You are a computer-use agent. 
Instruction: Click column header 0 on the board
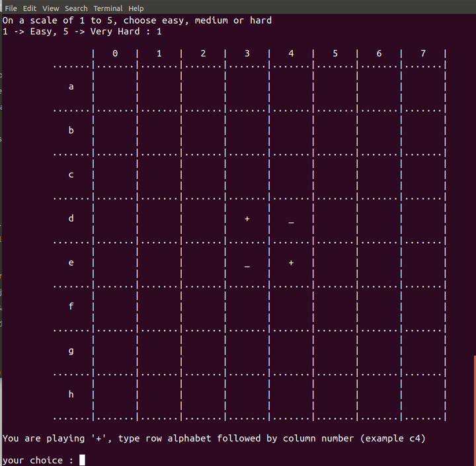pos(115,53)
